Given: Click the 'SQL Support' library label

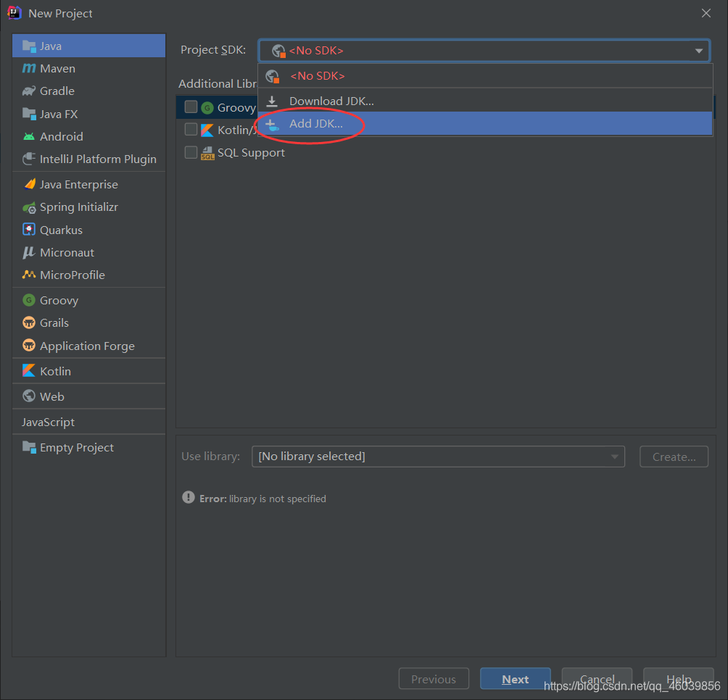Looking at the screenshot, I should [251, 153].
